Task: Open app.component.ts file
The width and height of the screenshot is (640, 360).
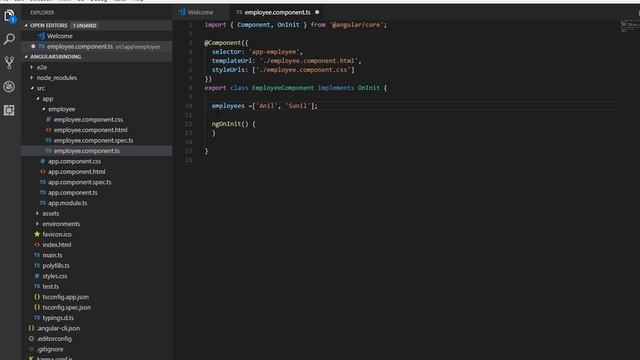Action: [x=97, y=193]
